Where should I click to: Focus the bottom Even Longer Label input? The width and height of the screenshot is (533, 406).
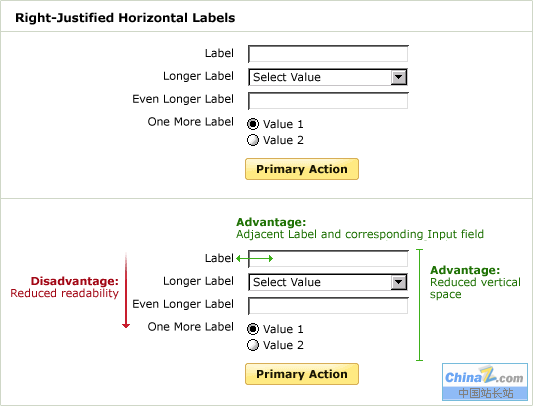(328, 306)
